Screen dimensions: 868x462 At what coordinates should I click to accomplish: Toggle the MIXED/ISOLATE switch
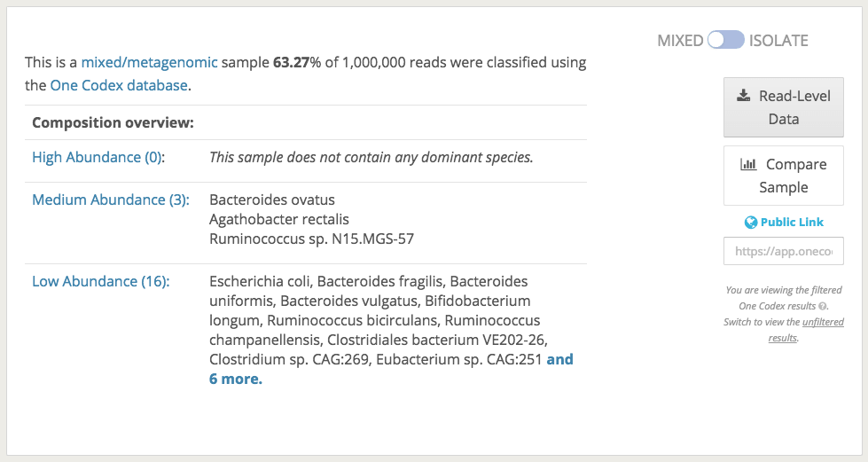(725, 40)
